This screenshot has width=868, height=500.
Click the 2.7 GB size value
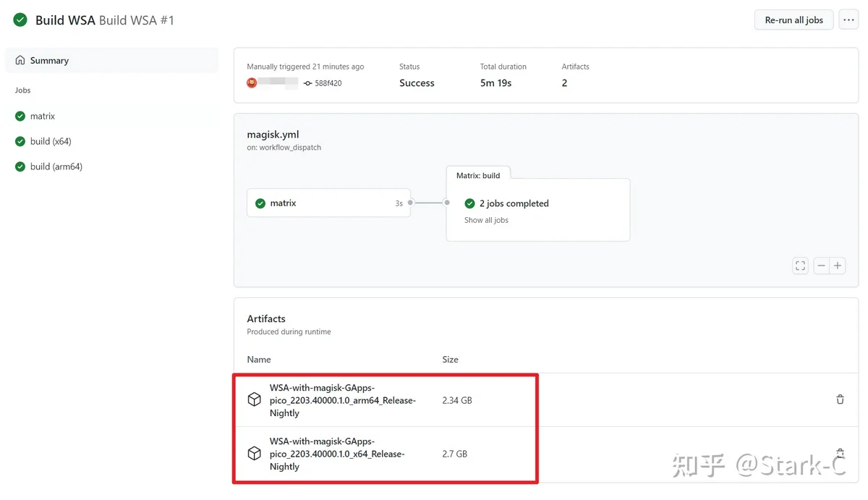pyautogui.click(x=455, y=454)
